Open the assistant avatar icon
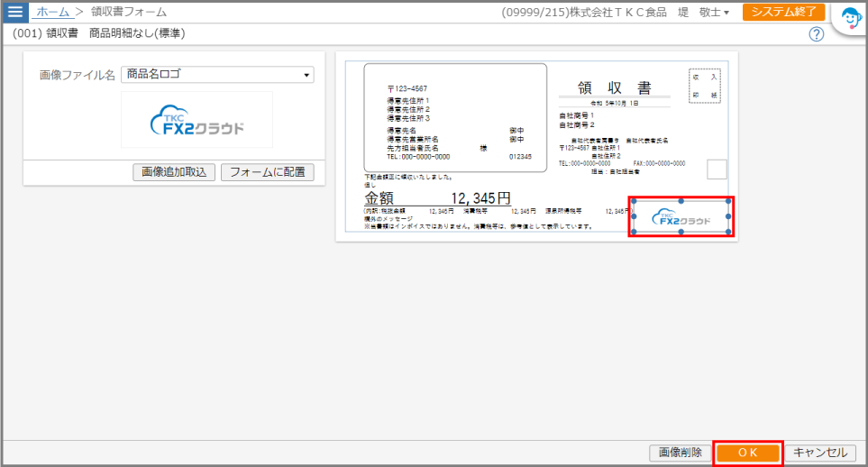 click(850, 18)
